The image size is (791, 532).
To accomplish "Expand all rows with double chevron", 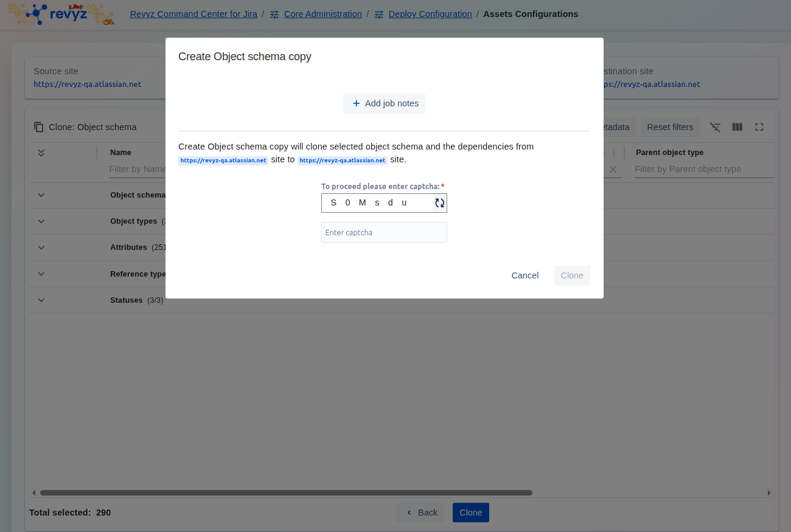I will (41, 153).
